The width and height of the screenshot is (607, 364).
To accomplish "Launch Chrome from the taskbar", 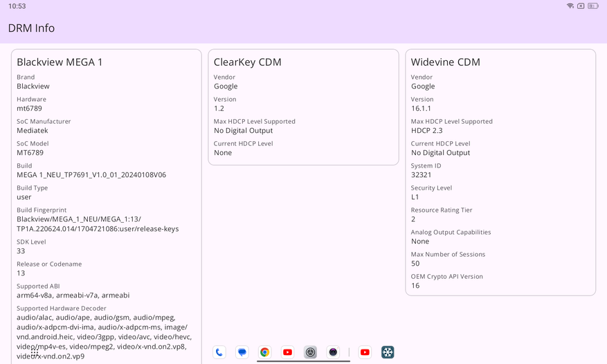I will point(265,352).
